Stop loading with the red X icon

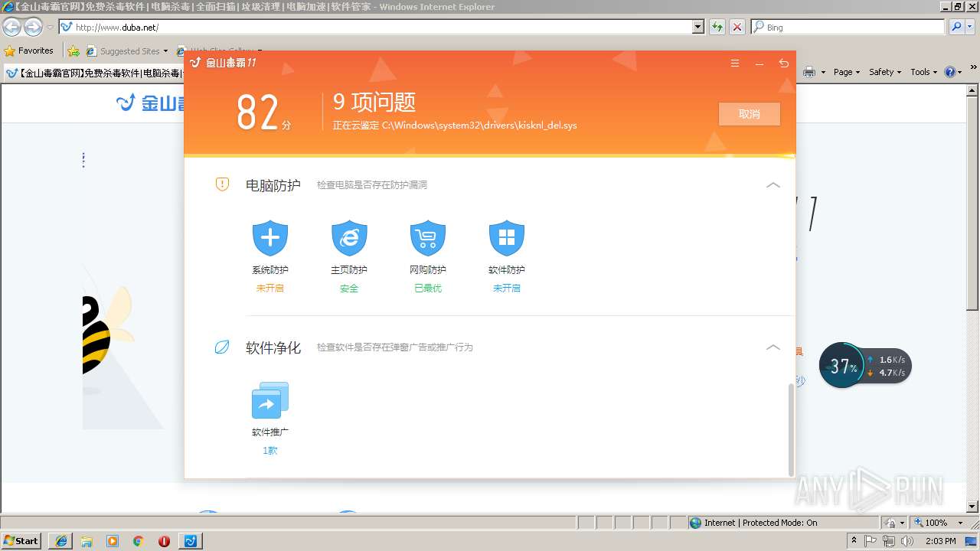coord(737,27)
